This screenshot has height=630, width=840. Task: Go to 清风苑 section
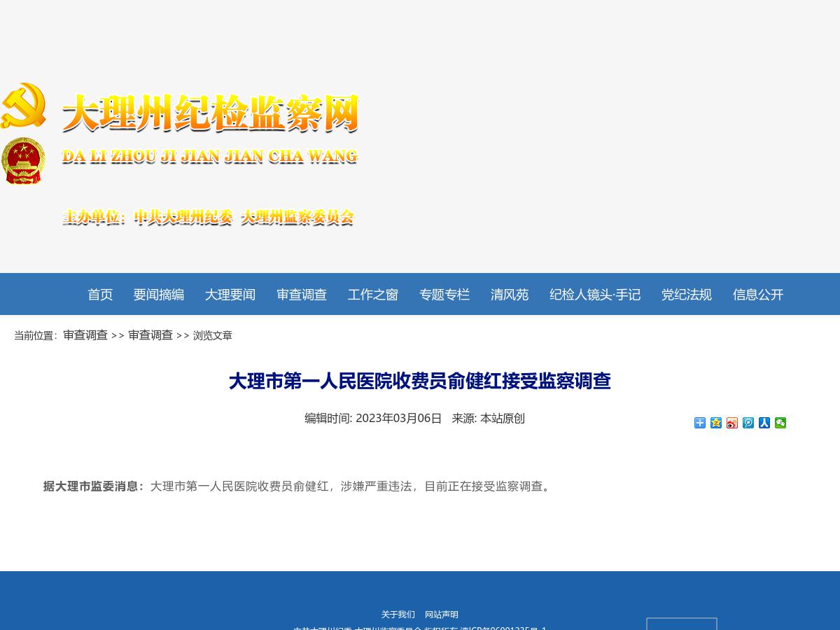point(509,294)
